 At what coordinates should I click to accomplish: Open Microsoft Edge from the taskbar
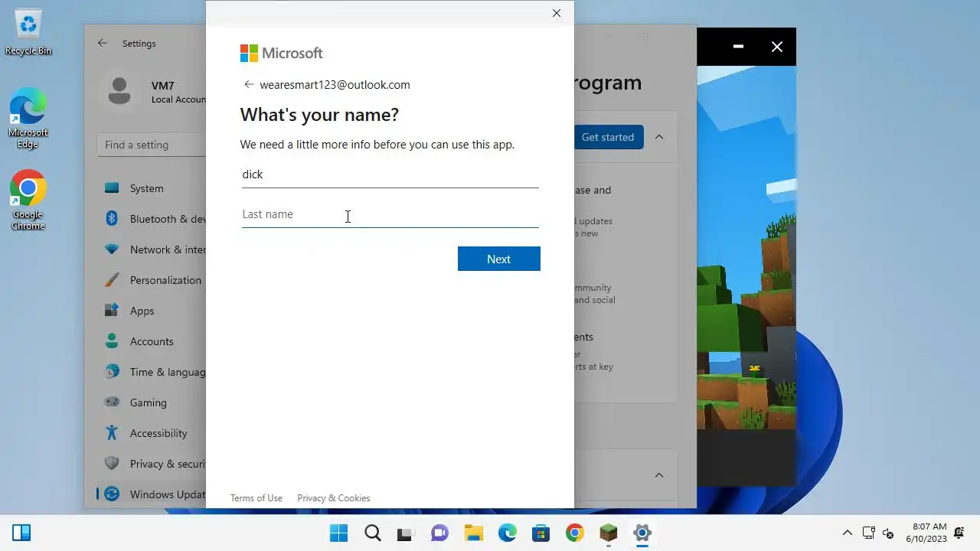tap(507, 533)
